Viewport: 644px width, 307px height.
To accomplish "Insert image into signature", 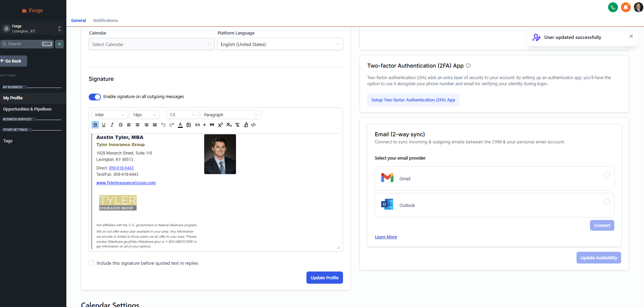I will [189, 125].
